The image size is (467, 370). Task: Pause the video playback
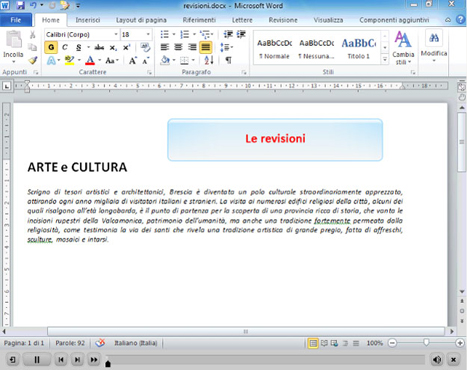[x=37, y=360]
